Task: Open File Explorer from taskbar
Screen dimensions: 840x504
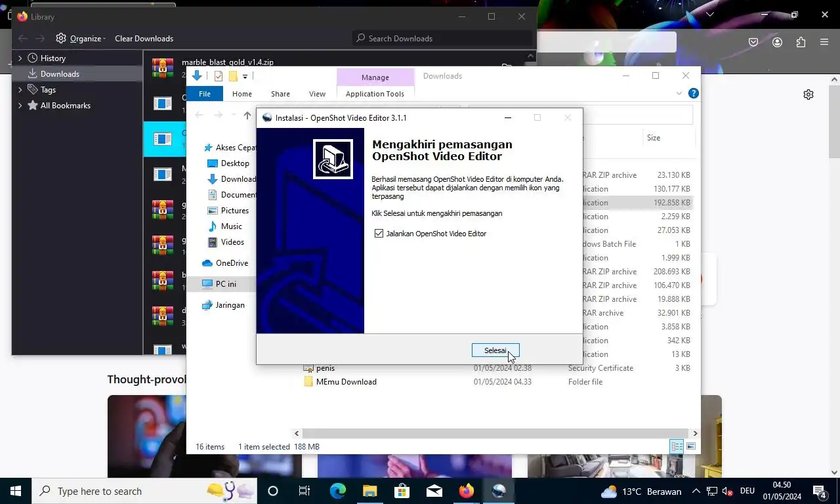Action: tap(370, 491)
